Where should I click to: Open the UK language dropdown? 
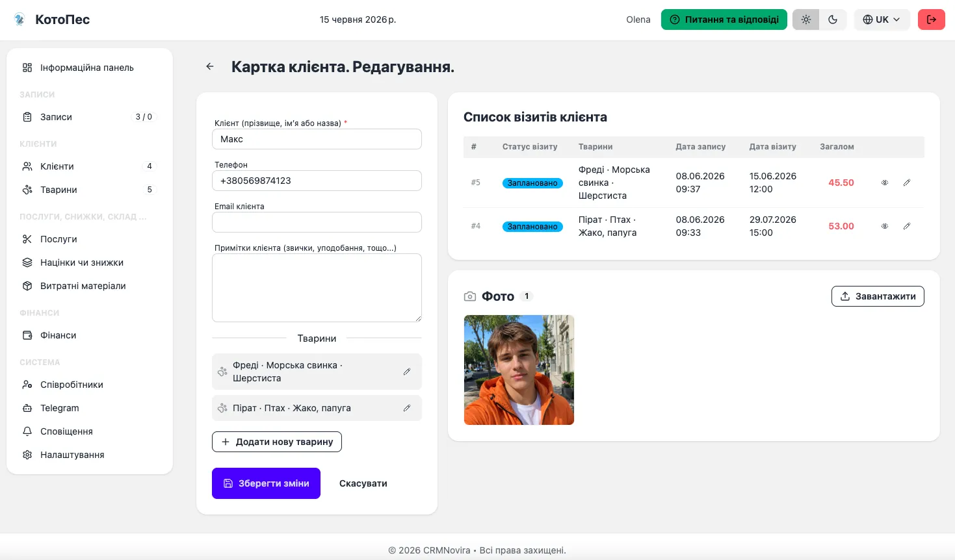pyautogui.click(x=882, y=19)
